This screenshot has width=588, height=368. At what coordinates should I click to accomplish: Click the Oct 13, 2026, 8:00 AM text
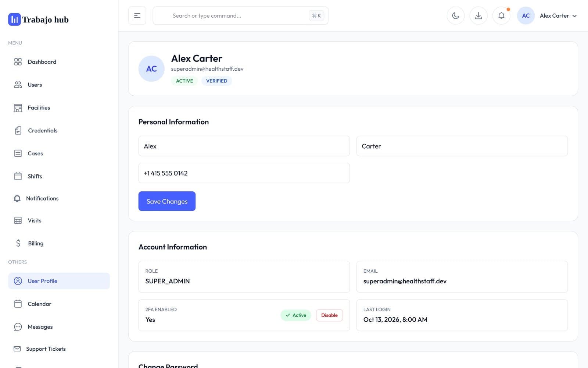point(395,320)
